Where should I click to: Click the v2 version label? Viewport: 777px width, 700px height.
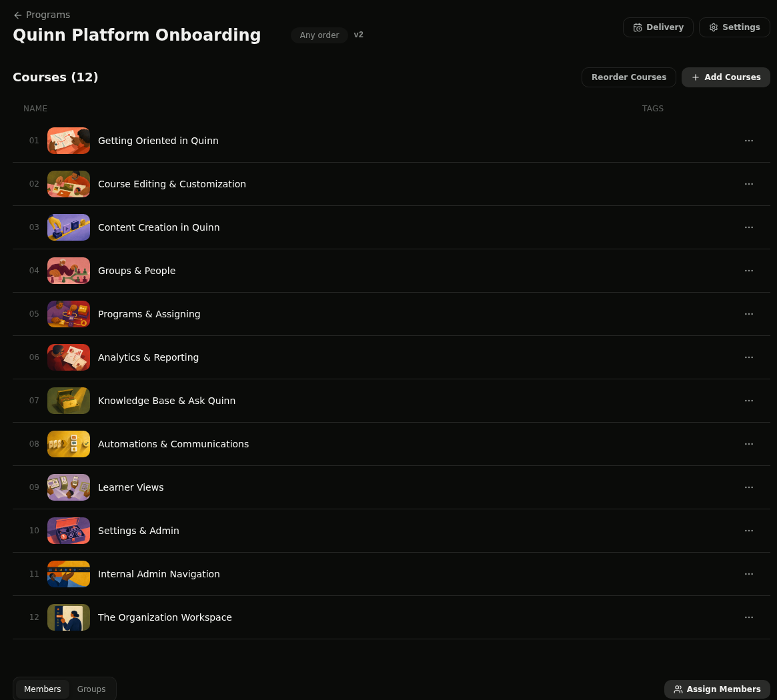(359, 35)
